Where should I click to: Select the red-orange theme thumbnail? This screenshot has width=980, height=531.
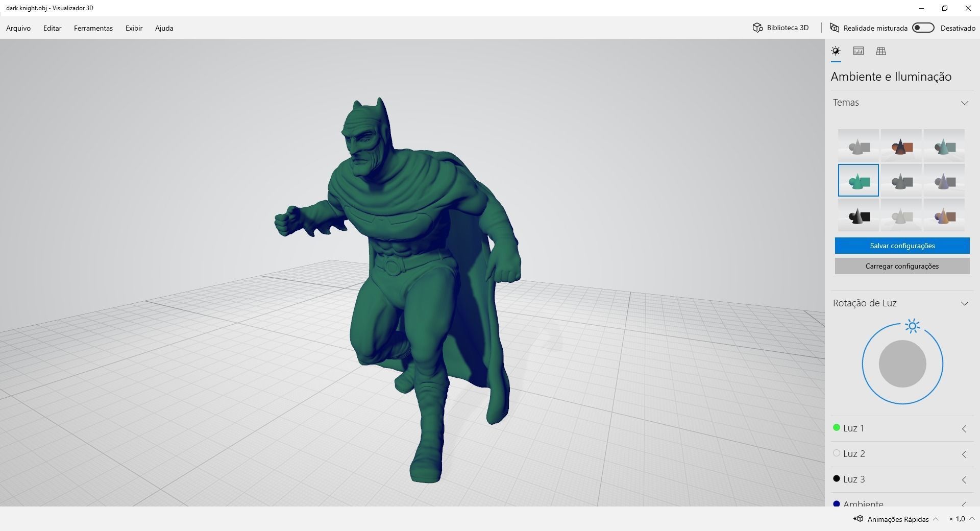click(901, 146)
